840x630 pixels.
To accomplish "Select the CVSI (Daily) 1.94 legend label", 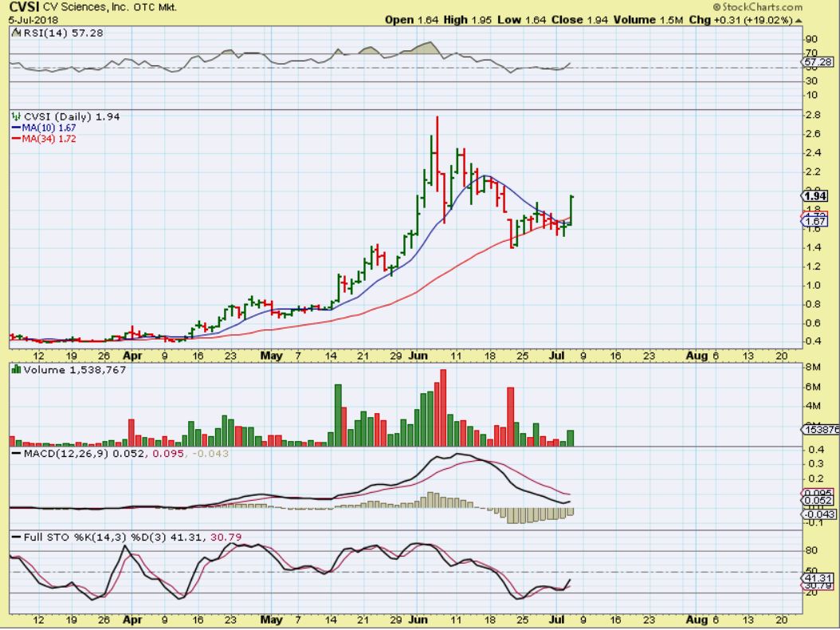I will (x=72, y=116).
